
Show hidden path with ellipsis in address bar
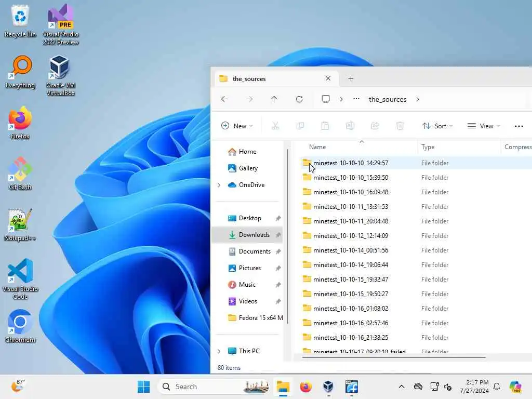tap(356, 99)
